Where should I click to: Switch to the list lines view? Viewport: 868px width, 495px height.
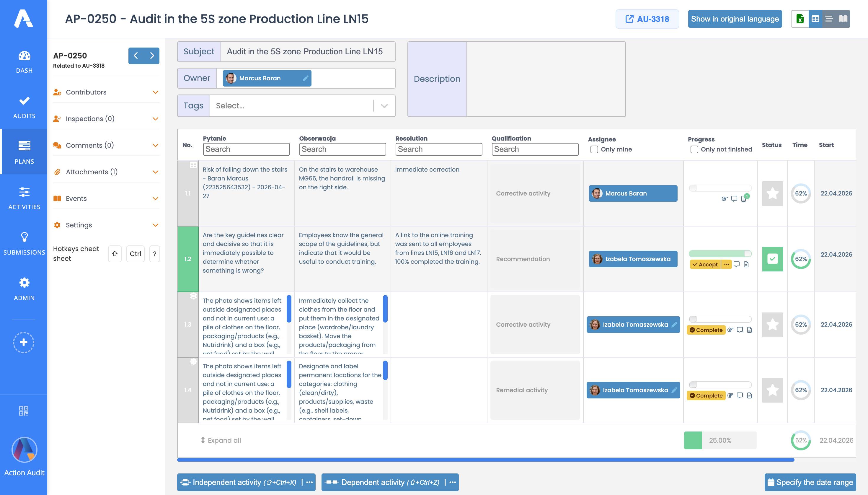[829, 19]
